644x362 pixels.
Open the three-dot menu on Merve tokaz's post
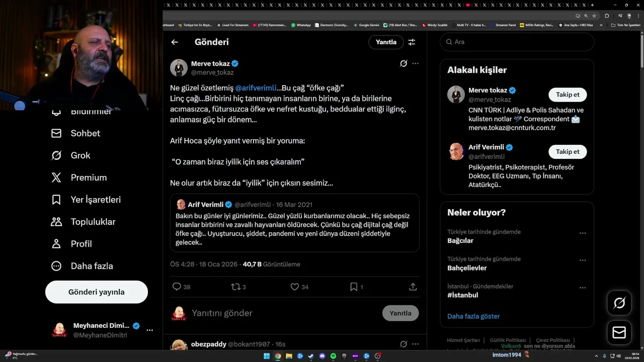pyautogui.click(x=415, y=63)
